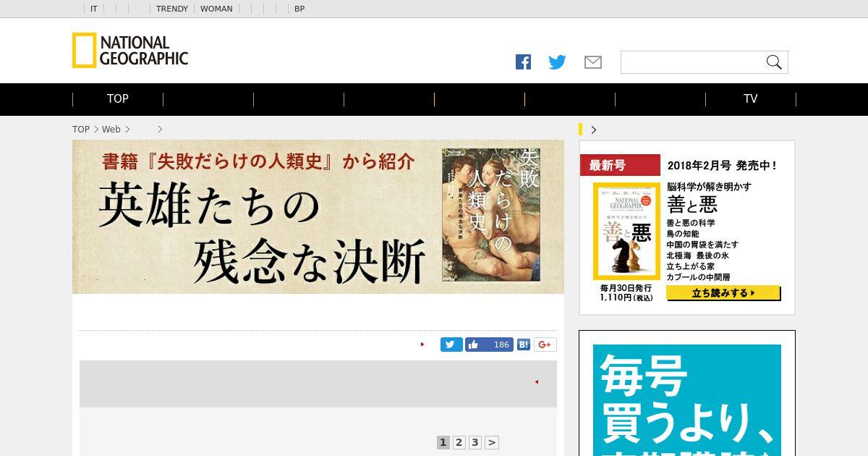Click the email envelope icon

tap(593, 62)
